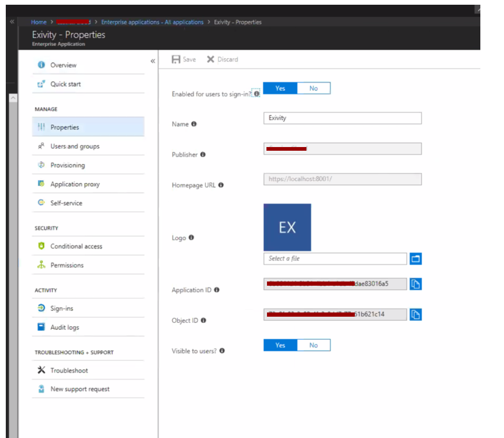Viewport: 504px width, 438px height.
Task: Show info tooltip for Object ID
Action: [x=203, y=320]
